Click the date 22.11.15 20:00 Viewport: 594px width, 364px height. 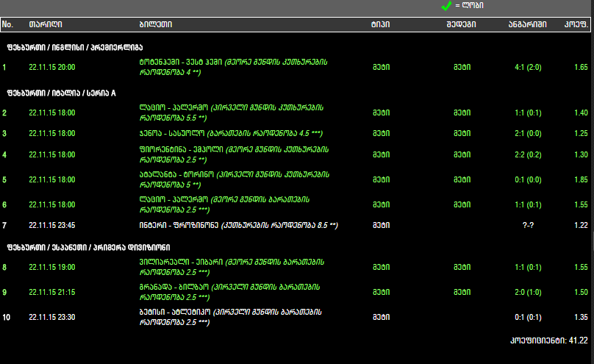coord(52,68)
